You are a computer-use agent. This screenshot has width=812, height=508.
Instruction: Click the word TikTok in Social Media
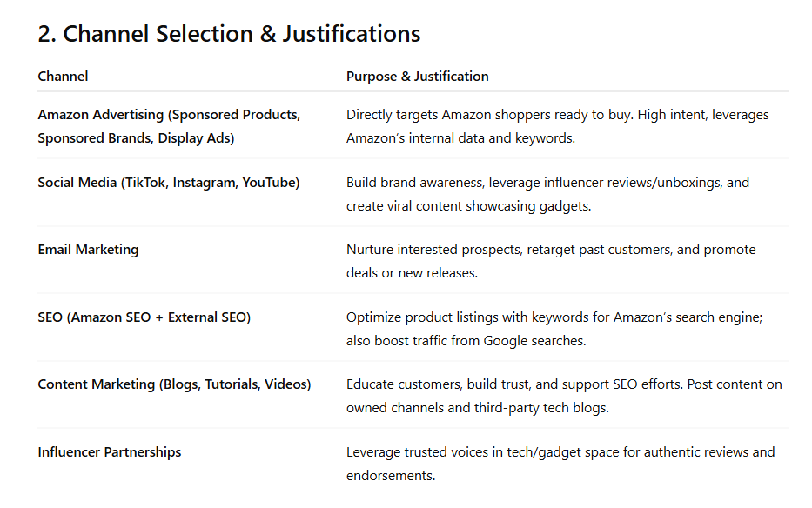(x=144, y=183)
